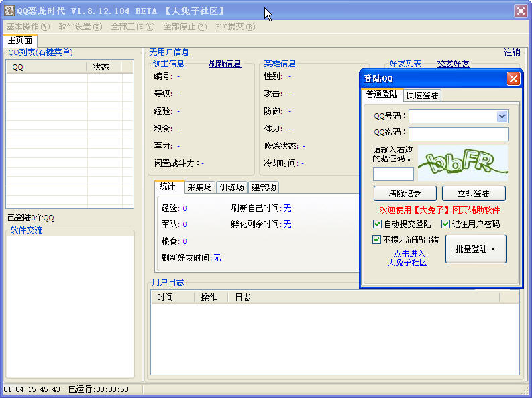This screenshot has height=398, width=532.
Task: Click the captcha image to refresh
Action: coord(463,163)
